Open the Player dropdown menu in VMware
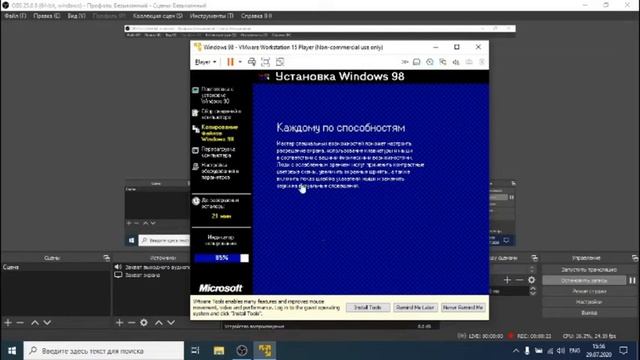This screenshot has width=640, height=360. click(x=205, y=62)
